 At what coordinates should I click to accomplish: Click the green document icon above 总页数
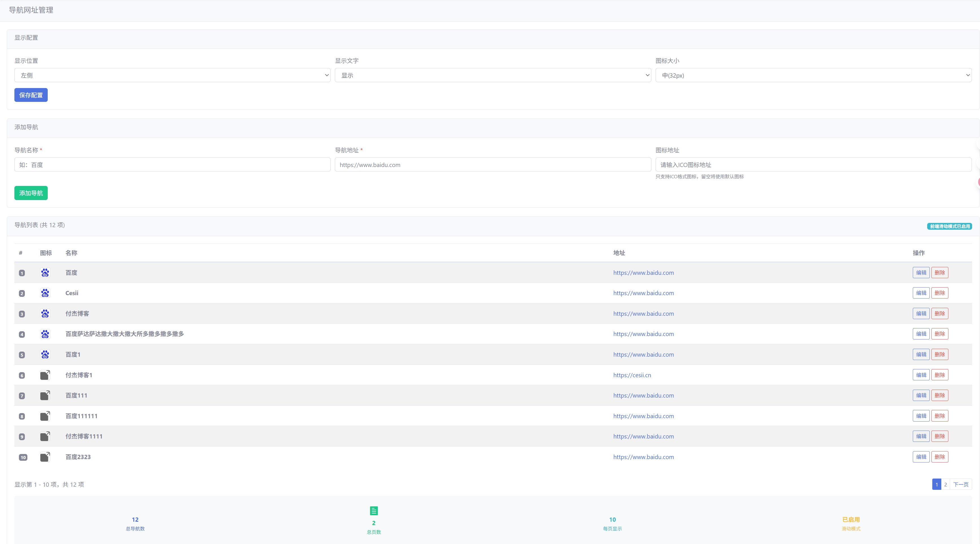(x=374, y=510)
